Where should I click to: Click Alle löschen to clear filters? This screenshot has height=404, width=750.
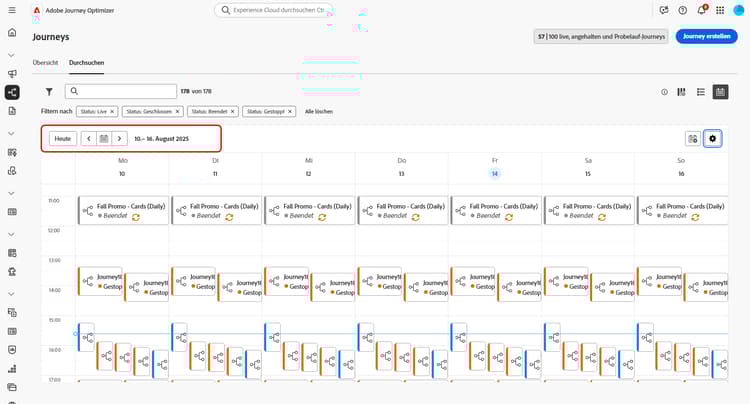click(319, 111)
